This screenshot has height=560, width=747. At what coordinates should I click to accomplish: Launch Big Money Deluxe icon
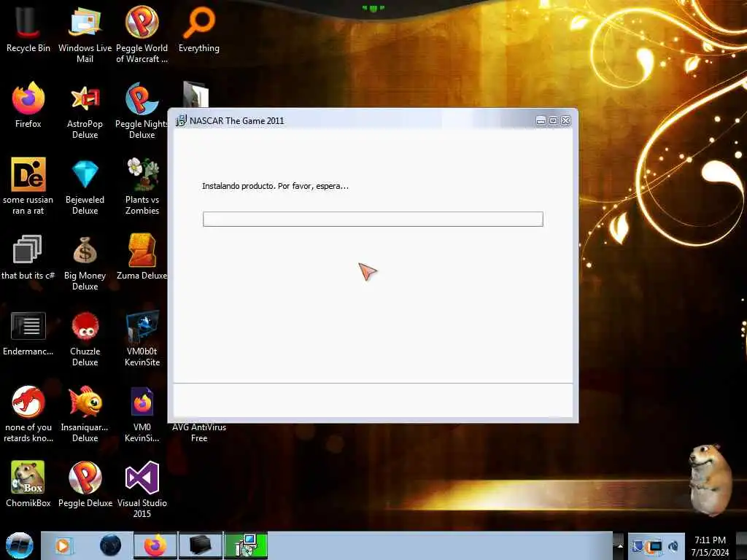tap(85, 262)
